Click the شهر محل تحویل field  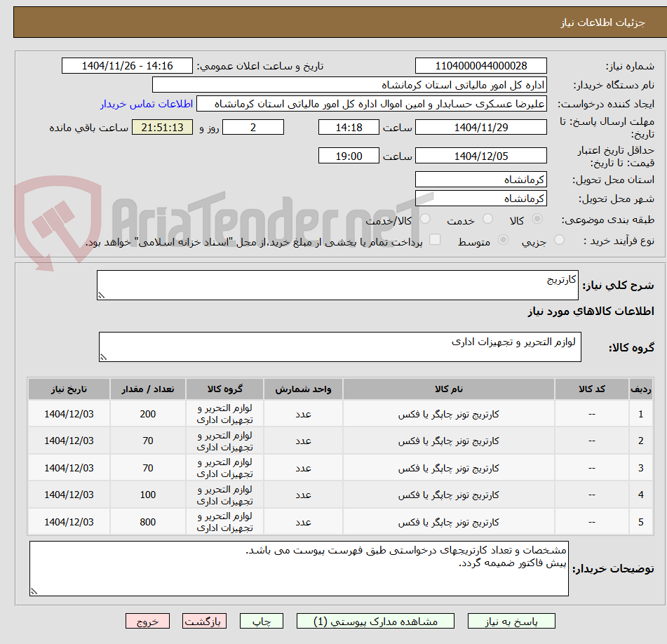(480, 199)
